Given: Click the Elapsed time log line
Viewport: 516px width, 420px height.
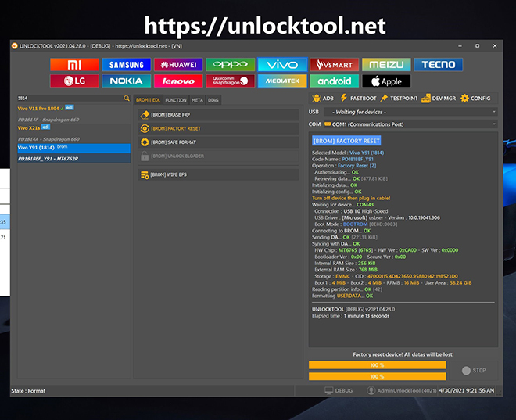Looking at the screenshot, I should 350,316.
